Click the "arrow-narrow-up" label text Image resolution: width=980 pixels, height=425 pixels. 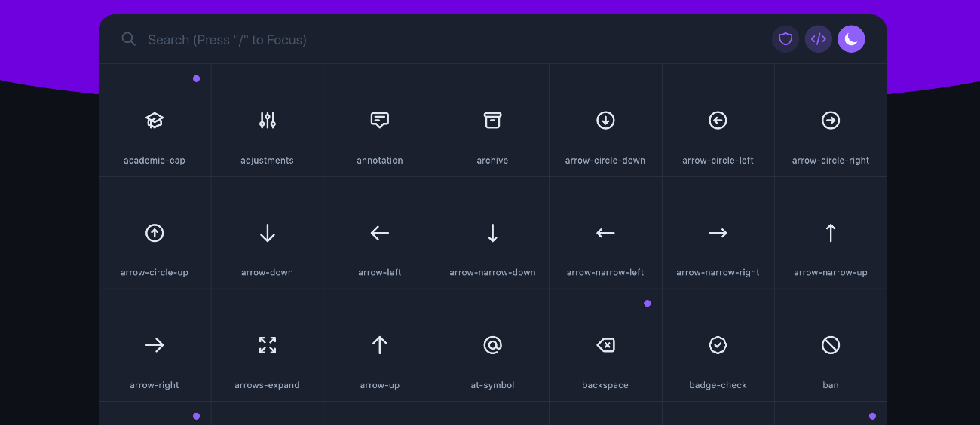tap(831, 273)
